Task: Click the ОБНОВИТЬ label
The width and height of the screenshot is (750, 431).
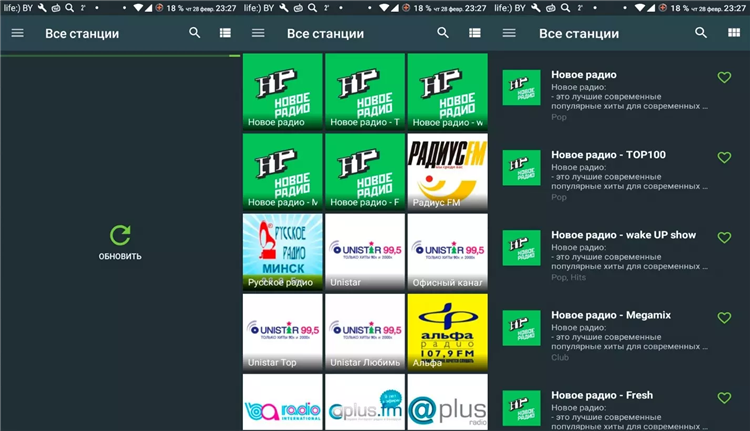Action: pyautogui.click(x=120, y=256)
